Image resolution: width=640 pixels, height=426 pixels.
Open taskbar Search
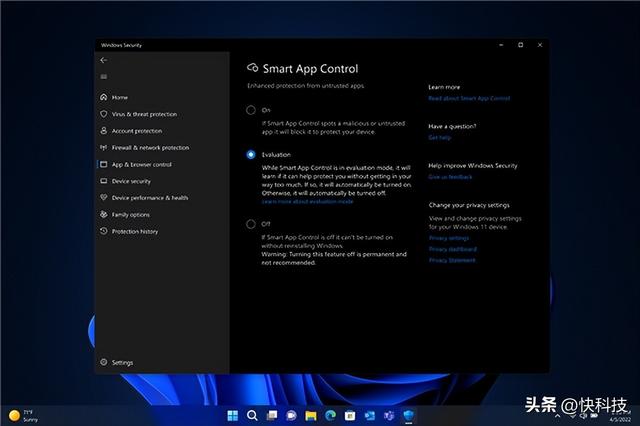pos(252,415)
